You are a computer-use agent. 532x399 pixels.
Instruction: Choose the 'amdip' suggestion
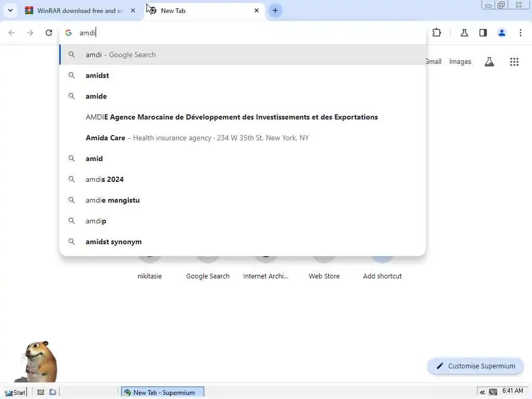tap(243, 221)
